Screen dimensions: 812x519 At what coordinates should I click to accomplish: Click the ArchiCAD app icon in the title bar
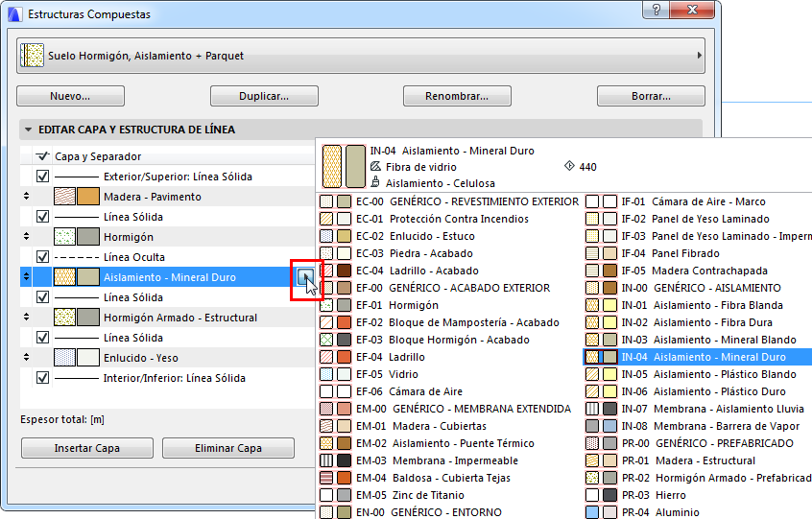click(x=15, y=14)
